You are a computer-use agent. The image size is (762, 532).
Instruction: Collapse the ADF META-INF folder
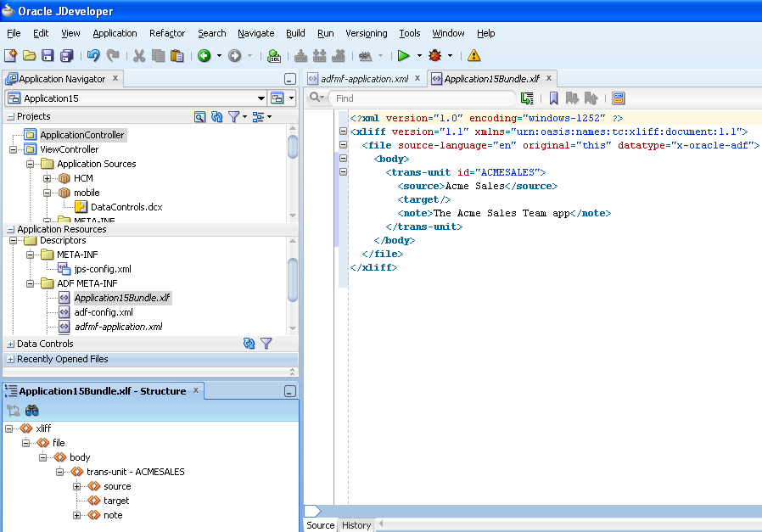[x=31, y=283]
